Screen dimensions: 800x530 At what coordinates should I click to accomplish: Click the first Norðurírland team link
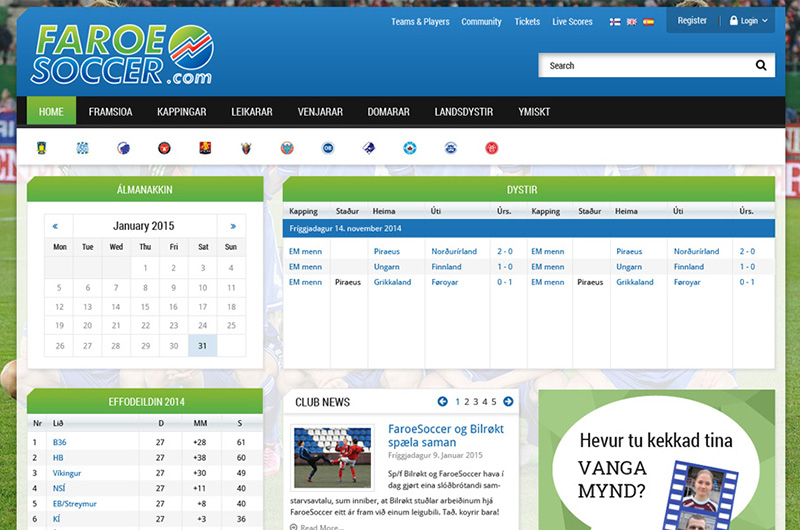pos(454,251)
